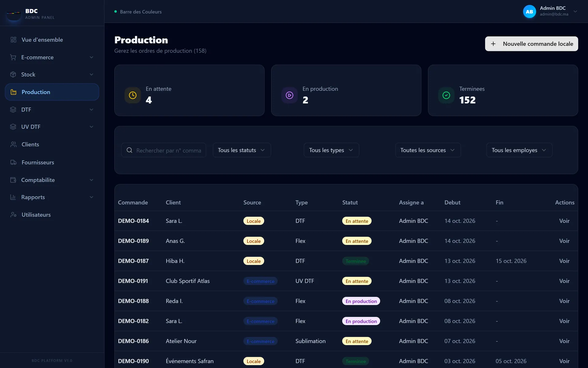Click the Stock box icon
This screenshot has width=588, height=368.
click(13, 75)
